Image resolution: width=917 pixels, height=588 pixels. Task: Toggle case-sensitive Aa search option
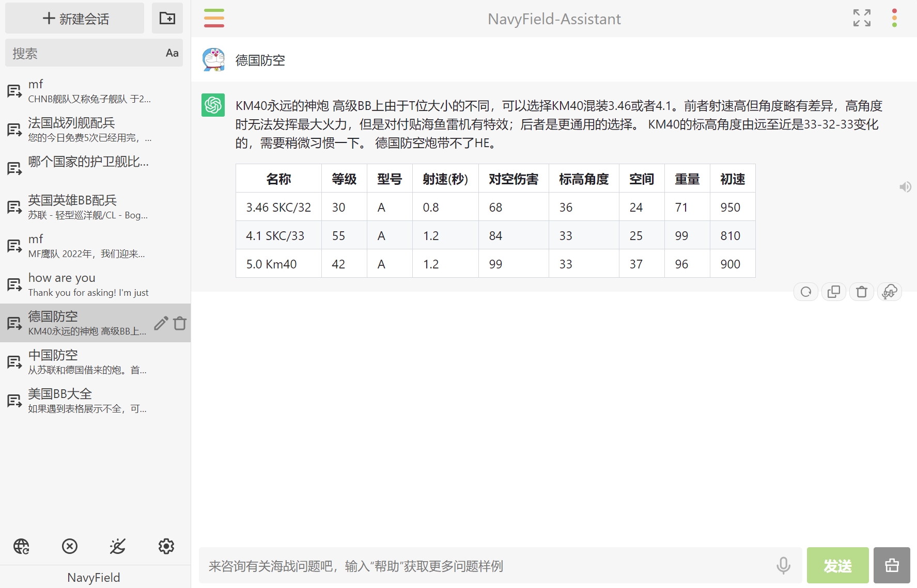(x=172, y=53)
